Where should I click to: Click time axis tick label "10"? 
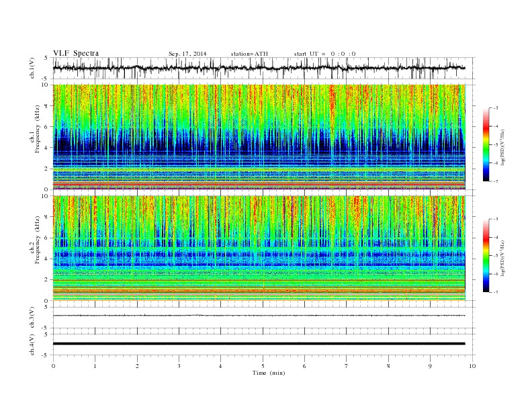coord(472,366)
